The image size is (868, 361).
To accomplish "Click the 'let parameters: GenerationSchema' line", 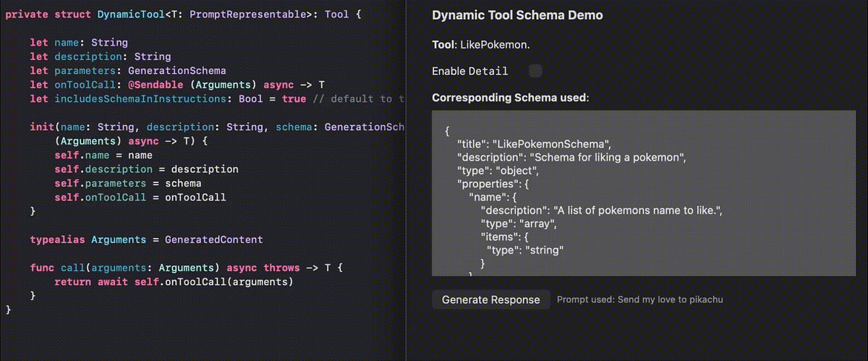I will [x=128, y=71].
